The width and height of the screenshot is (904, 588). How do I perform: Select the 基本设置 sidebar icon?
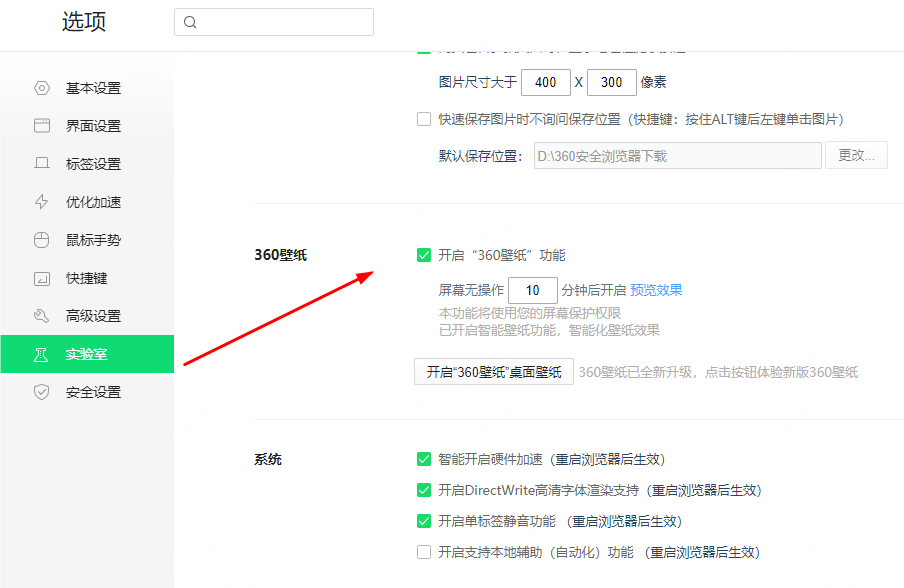41,87
